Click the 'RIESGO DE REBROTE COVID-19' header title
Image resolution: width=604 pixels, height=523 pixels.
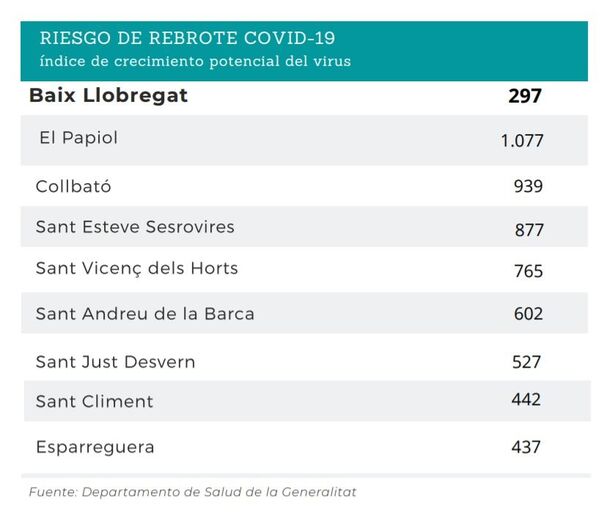pyautogui.click(x=188, y=39)
